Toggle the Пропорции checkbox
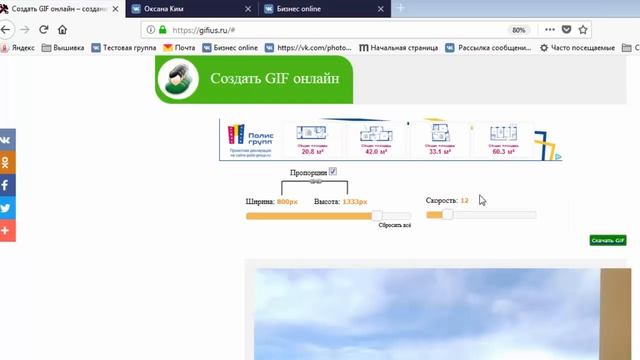Screen dimensions: 640x360 pyautogui.click(x=333, y=171)
